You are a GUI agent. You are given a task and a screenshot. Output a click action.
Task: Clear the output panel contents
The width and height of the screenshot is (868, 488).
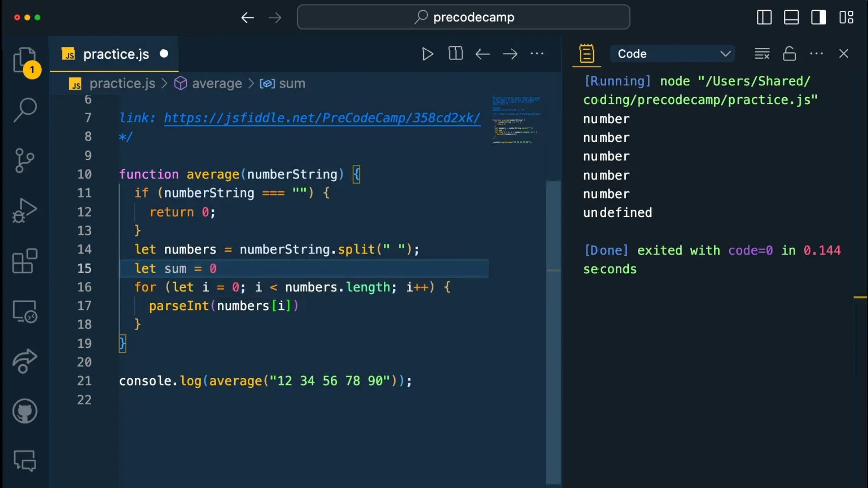tap(762, 54)
